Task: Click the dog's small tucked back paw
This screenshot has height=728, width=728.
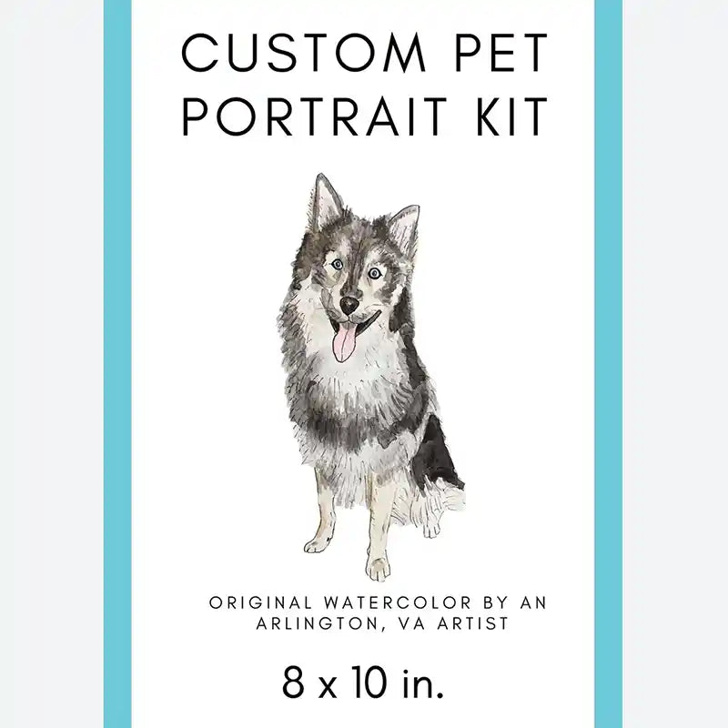Action: pos(431,528)
